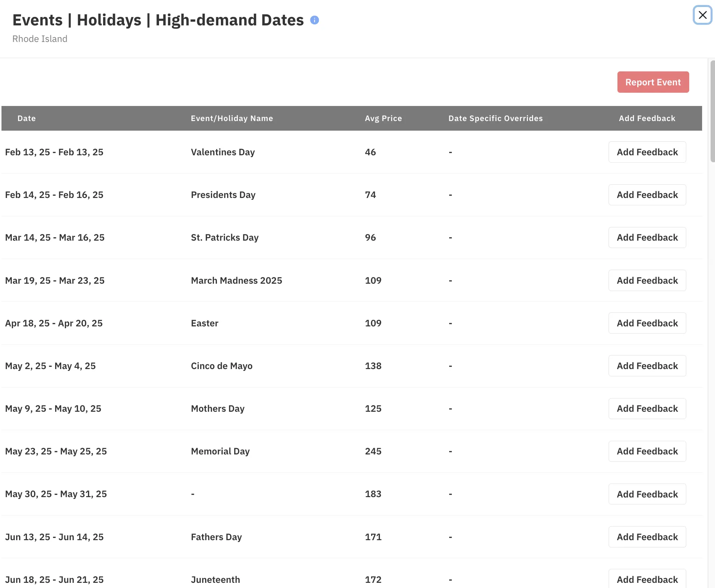Add feedback for Mothers Day

coord(647,408)
